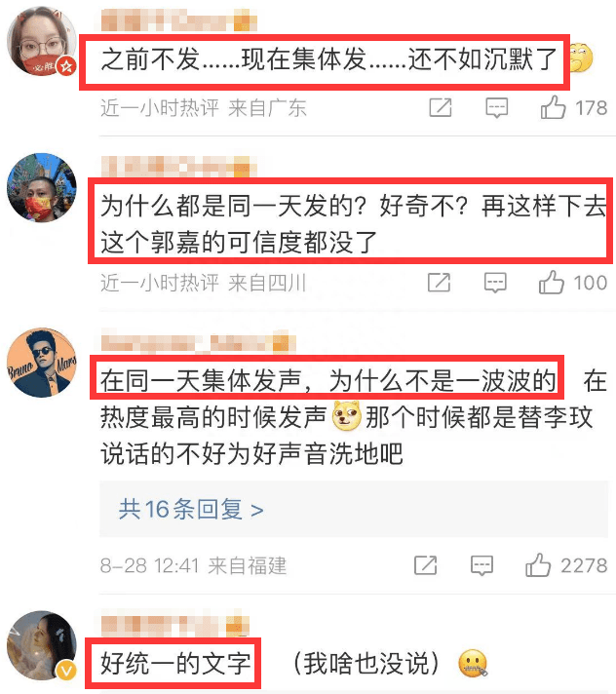616x694 pixels.
Task: Select comment text 之前不发……现在集体发
Action: [x=234, y=59]
